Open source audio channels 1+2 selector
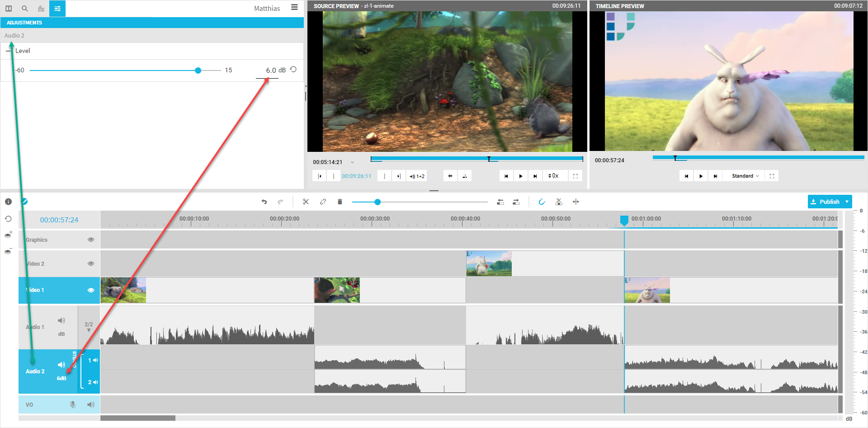Screen dimensions: 868x428 417,176
